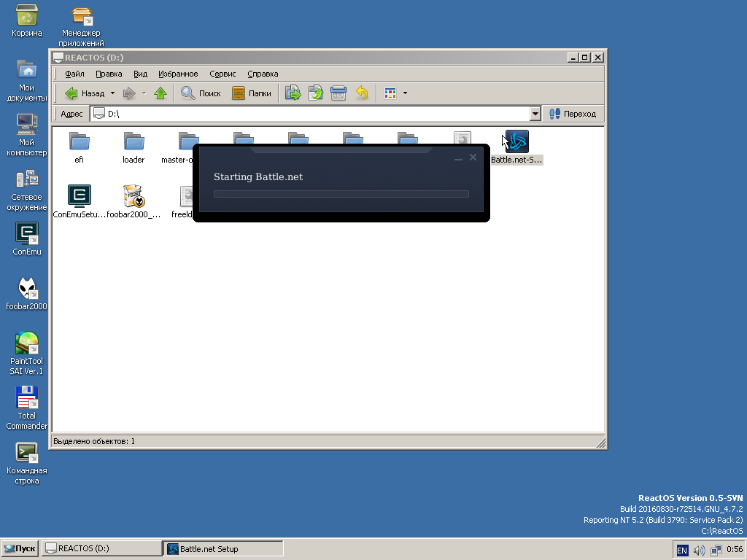Open the Избранное menu
Screen dimensions: 747x560
[178, 74]
